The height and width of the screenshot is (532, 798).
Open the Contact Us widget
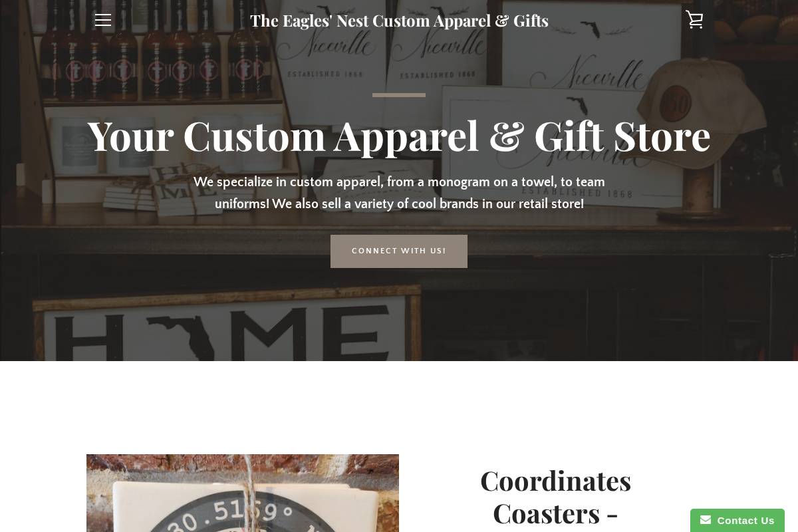coord(737,520)
